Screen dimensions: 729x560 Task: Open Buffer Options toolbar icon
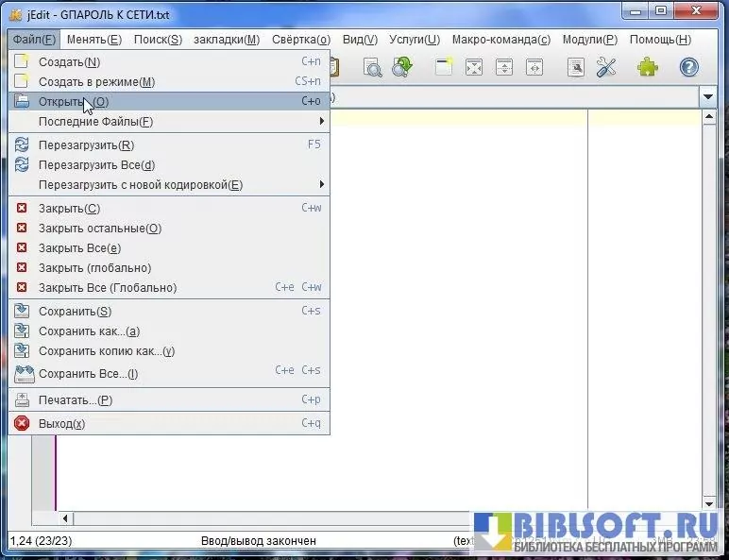click(x=576, y=67)
